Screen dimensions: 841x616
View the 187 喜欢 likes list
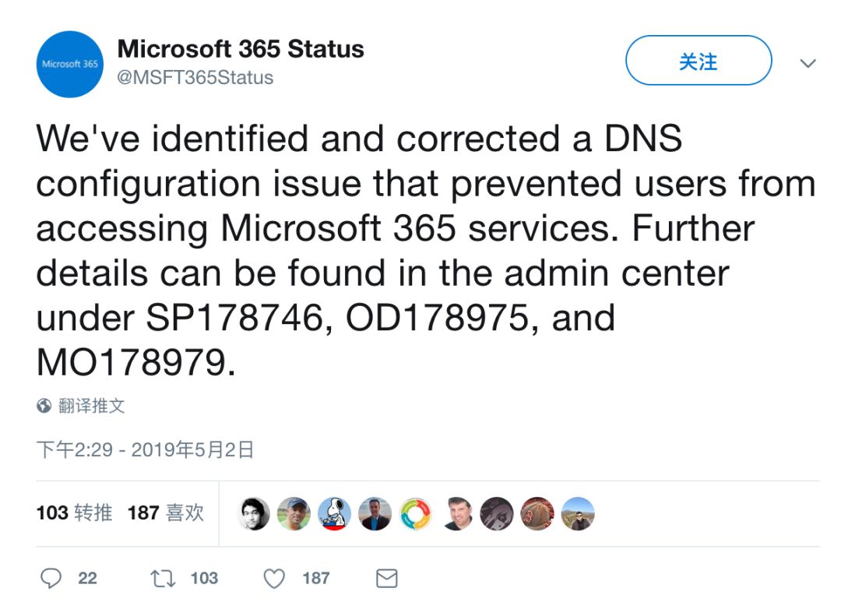tap(165, 513)
